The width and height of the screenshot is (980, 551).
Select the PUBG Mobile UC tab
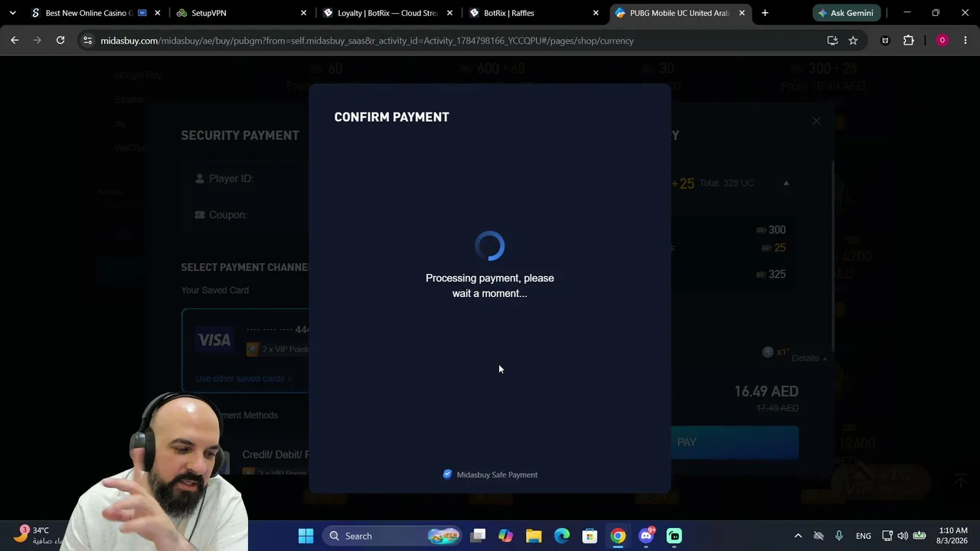[680, 13]
